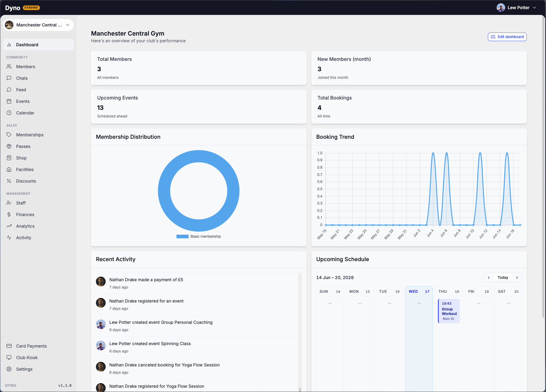
Task: Click the Analytics trend arrow icon
Action: click(x=9, y=226)
